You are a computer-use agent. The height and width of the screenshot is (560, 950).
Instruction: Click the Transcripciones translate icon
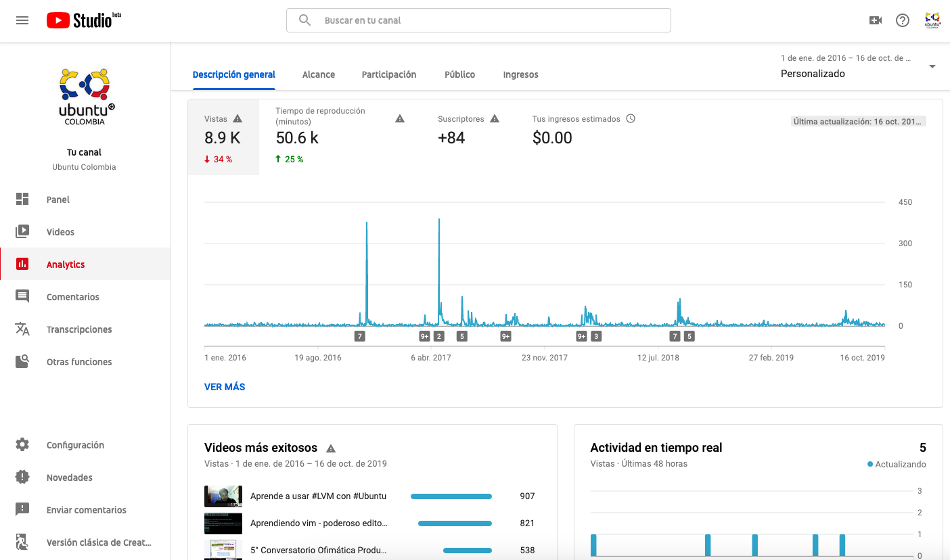click(x=22, y=329)
